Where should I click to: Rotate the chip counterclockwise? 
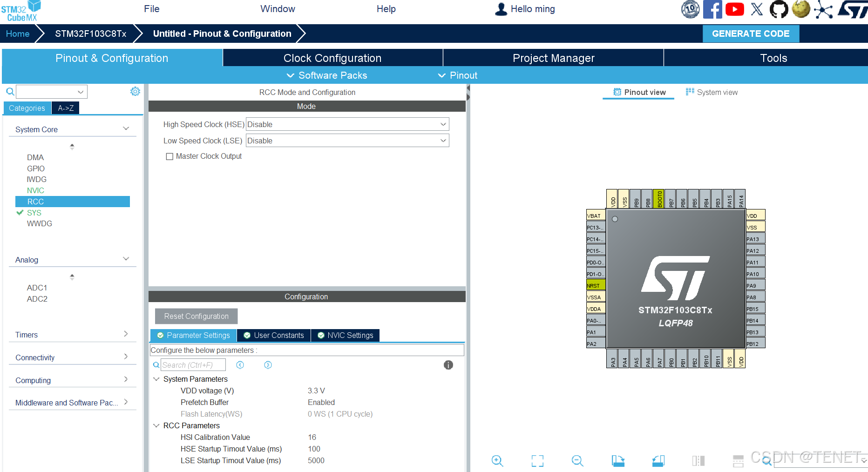658,461
